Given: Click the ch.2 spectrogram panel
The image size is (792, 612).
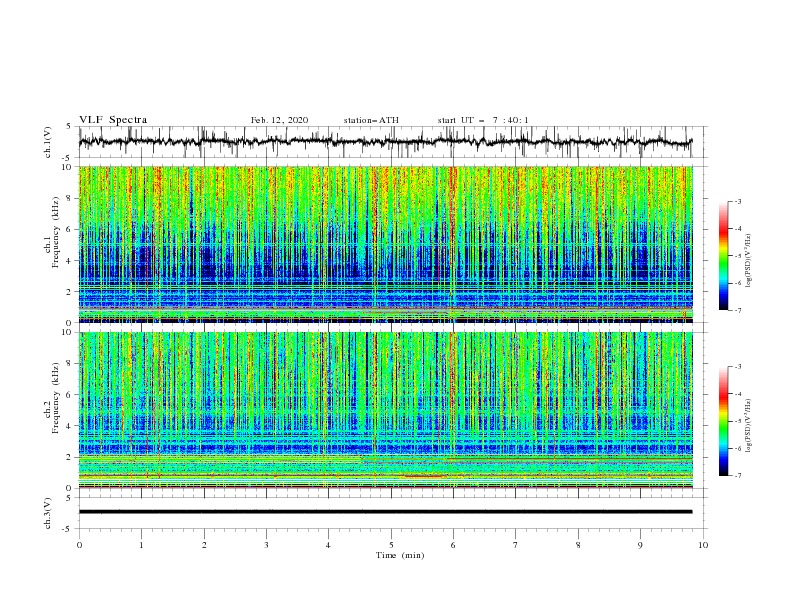Looking at the screenshot, I should [x=386, y=410].
